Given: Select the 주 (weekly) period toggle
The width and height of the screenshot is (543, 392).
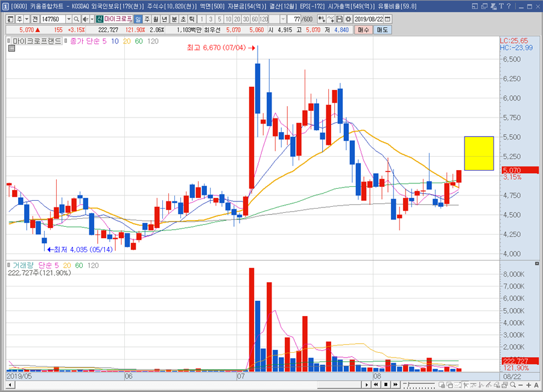Looking at the screenshot, I should 147,19.
